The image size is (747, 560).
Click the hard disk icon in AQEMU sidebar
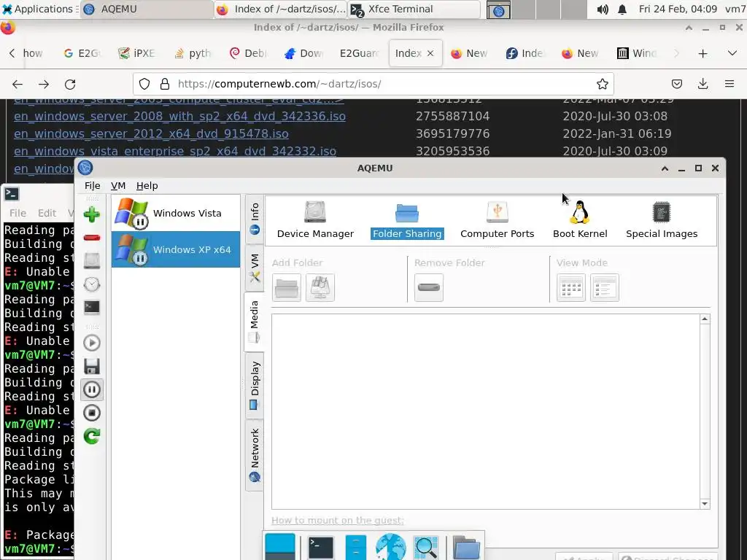[91, 260]
